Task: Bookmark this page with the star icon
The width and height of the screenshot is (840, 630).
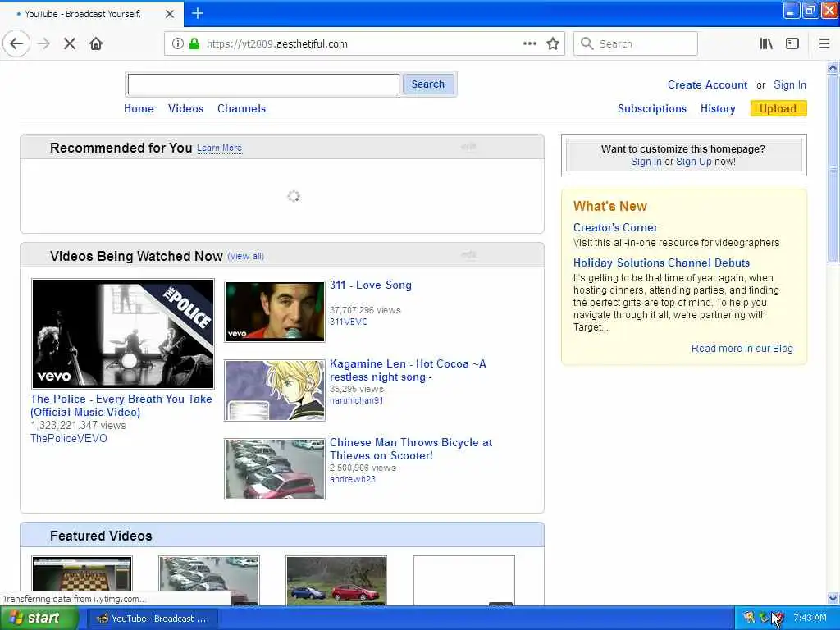Action: coord(553,43)
